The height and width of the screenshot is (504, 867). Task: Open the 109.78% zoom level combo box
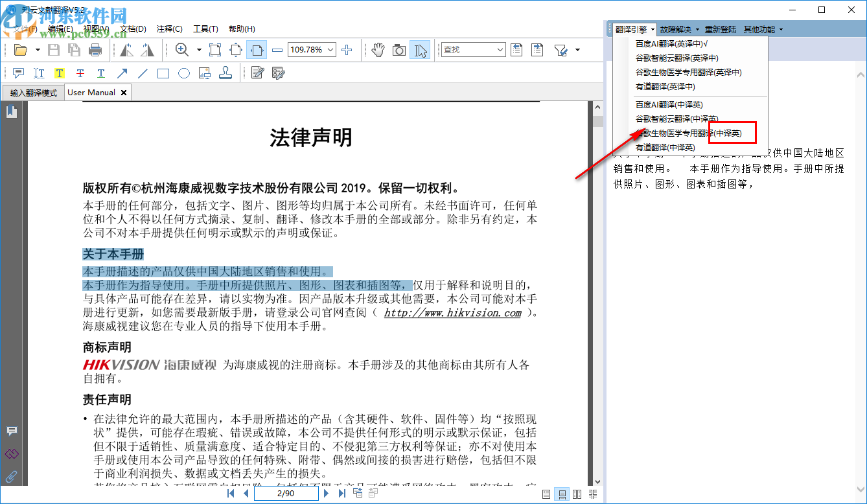[312, 50]
